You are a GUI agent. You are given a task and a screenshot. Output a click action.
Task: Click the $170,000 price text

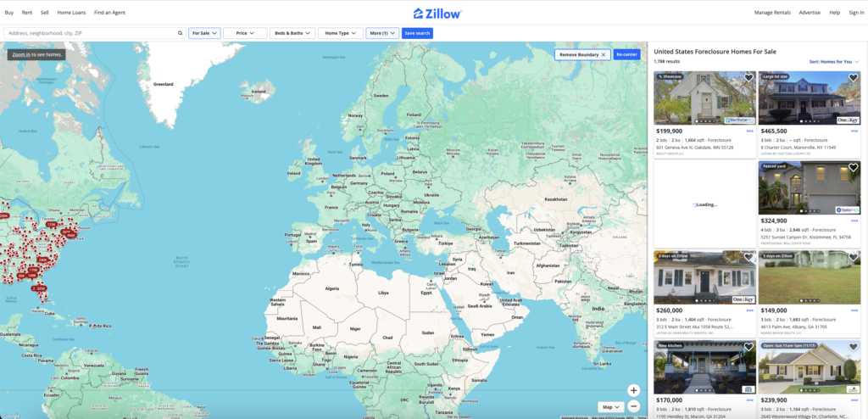(670, 400)
